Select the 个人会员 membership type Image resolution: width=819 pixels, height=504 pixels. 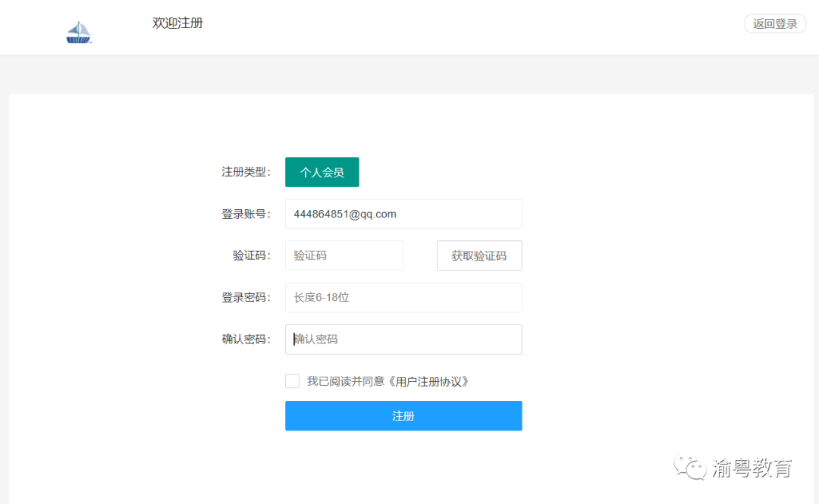[x=322, y=172]
